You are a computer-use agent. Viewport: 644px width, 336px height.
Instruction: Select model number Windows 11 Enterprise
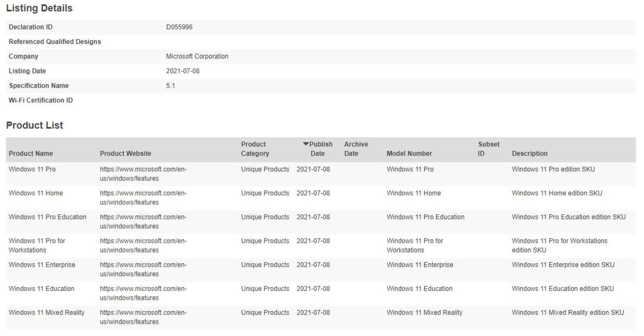(x=420, y=265)
